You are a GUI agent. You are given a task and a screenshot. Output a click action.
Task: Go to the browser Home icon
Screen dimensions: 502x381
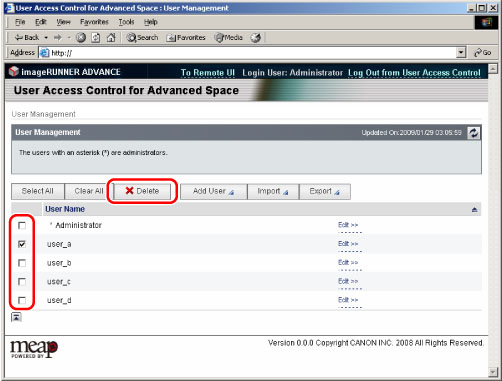coord(111,38)
